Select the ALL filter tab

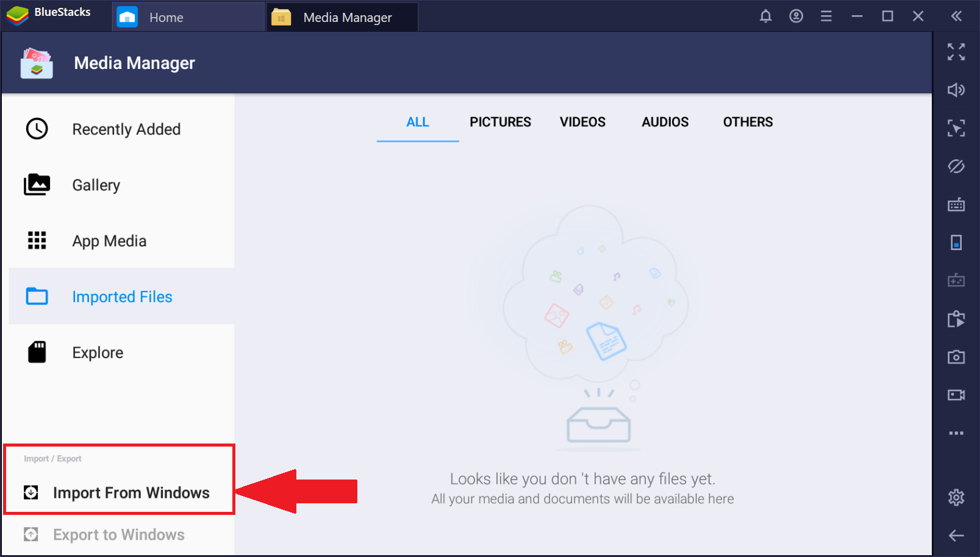pyautogui.click(x=418, y=122)
